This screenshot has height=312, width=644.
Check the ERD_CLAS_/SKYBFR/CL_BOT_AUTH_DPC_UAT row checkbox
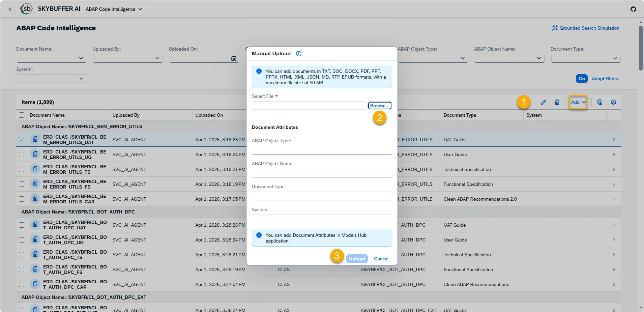click(x=22, y=225)
